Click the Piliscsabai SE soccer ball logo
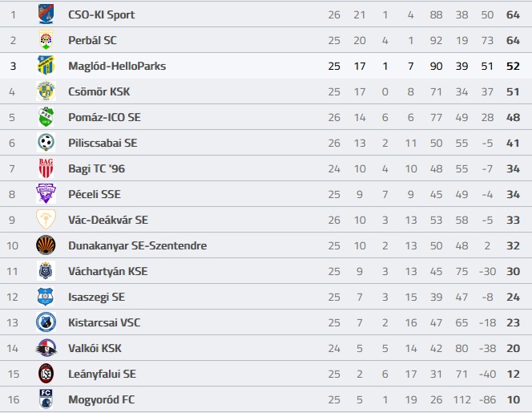 coord(46,142)
